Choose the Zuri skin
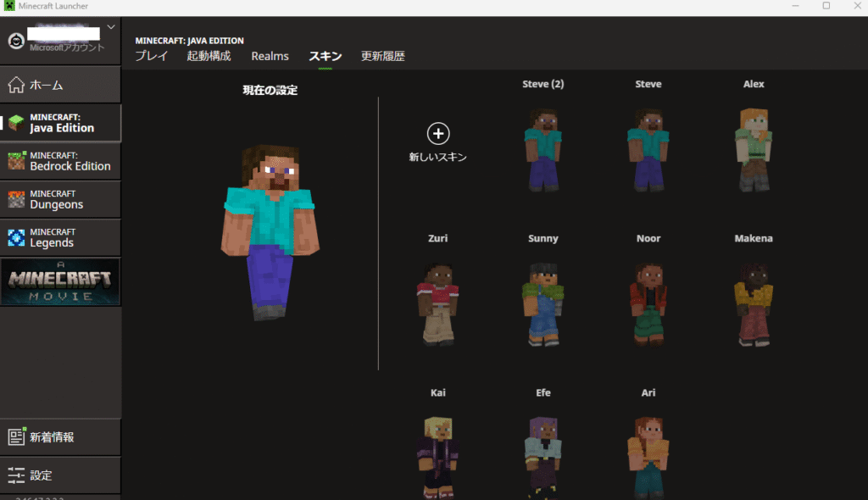The height and width of the screenshot is (500, 868). coord(438,304)
